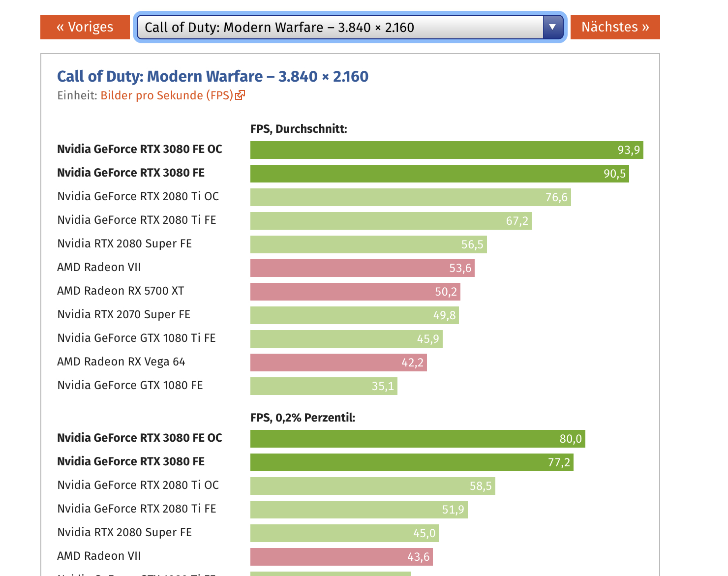
Task: Click heading FPS, 0,2% Perzentil
Action: click(x=303, y=418)
